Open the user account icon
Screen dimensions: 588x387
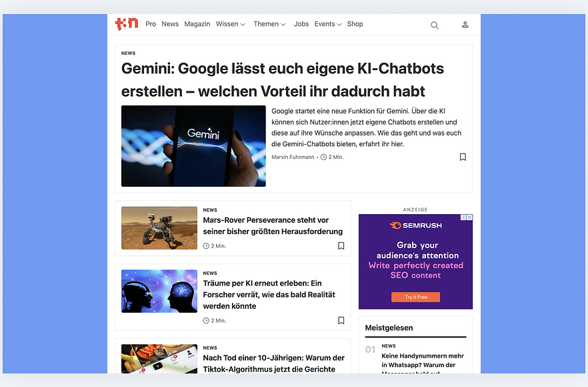click(x=465, y=25)
